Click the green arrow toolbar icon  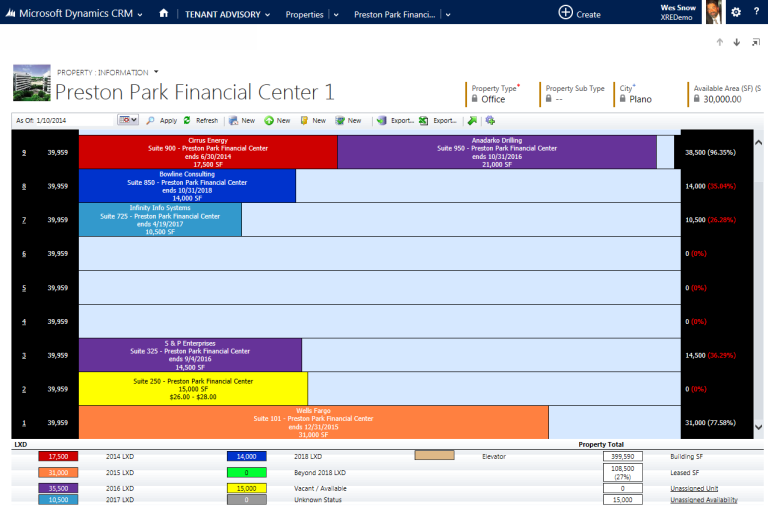pos(472,121)
